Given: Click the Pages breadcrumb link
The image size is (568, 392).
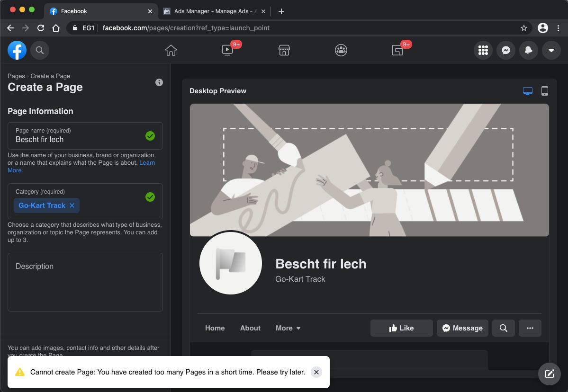Looking at the screenshot, I should pos(16,76).
